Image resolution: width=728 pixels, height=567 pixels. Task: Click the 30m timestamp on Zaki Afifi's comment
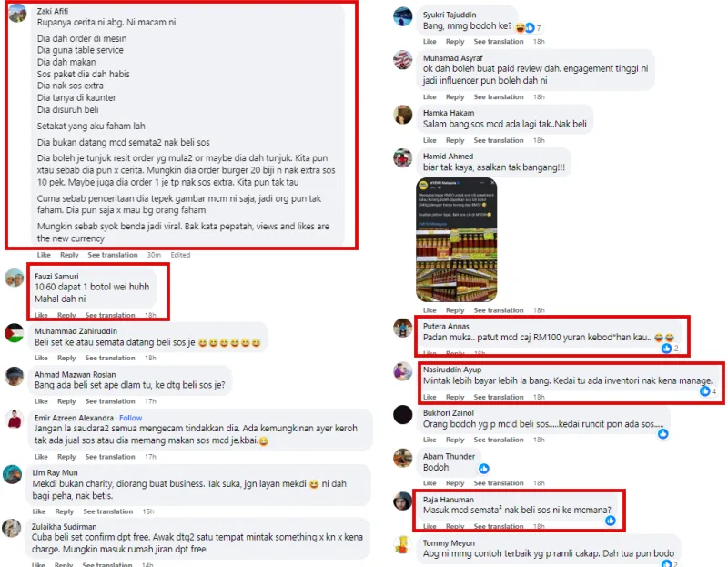(x=154, y=255)
